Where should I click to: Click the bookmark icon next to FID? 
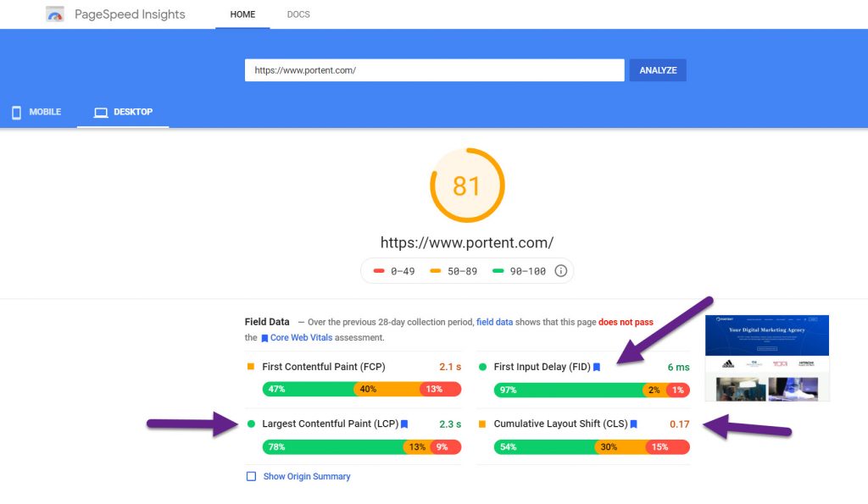[x=597, y=367]
